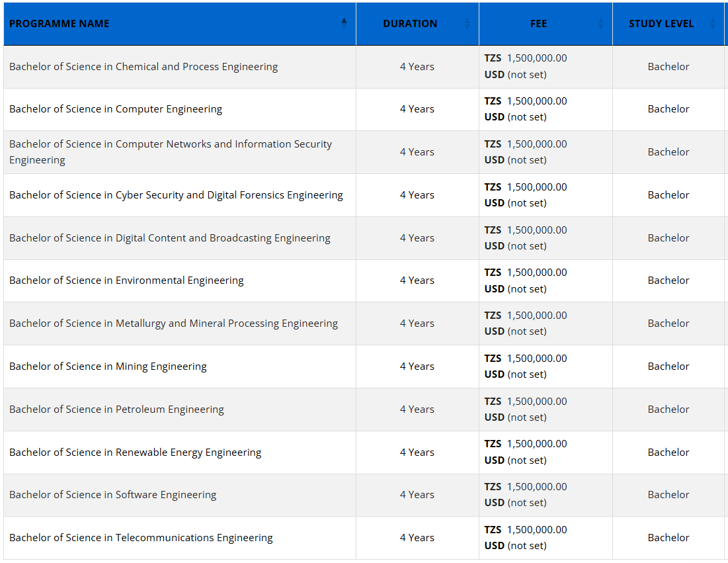This screenshot has height=563, width=728.
Task: Select Digital Content and Broadcasting Engineering programme
Action: pos(170,238)
